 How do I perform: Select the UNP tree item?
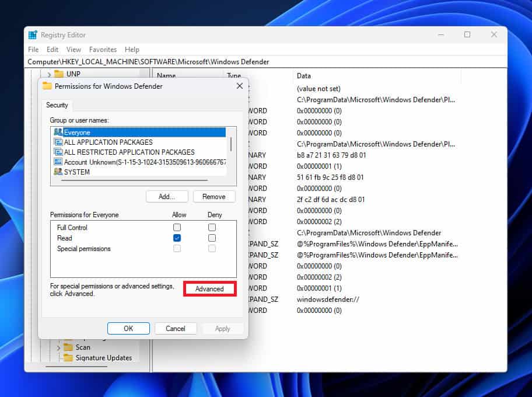73,74
